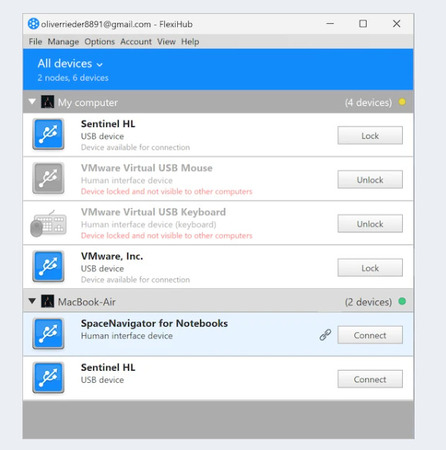Viewport: 446px width, 450px height.
Task: Close the FlexiHub window
Action: pyautogui.click(x=396, y=24)
